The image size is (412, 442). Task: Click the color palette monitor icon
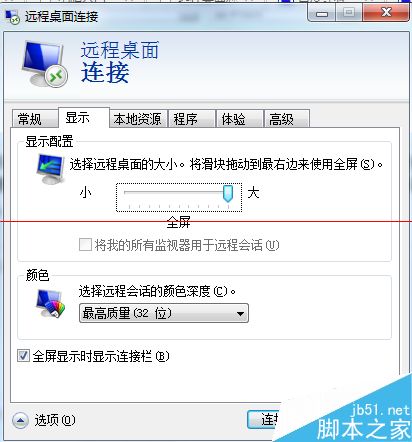51,303
